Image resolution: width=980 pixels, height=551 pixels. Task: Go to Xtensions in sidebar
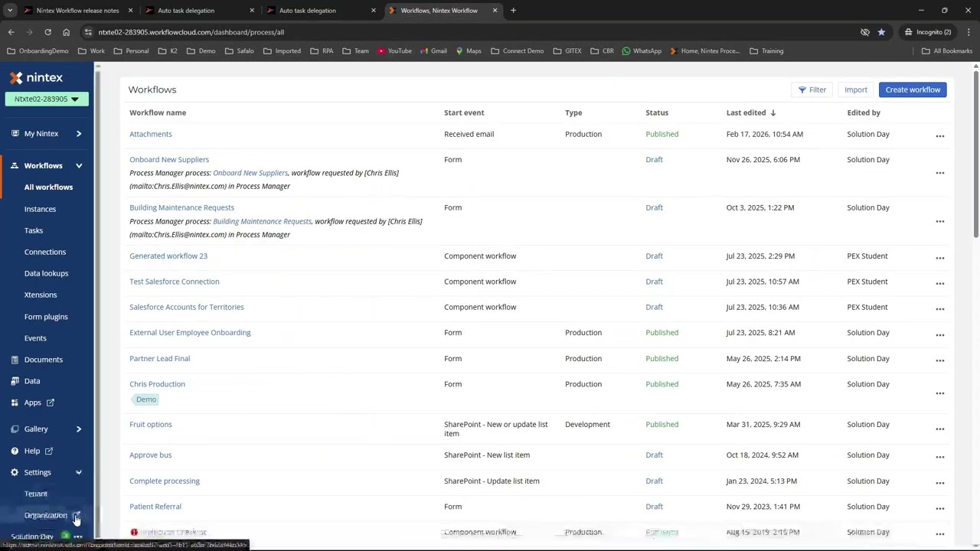tap(41, 295)
